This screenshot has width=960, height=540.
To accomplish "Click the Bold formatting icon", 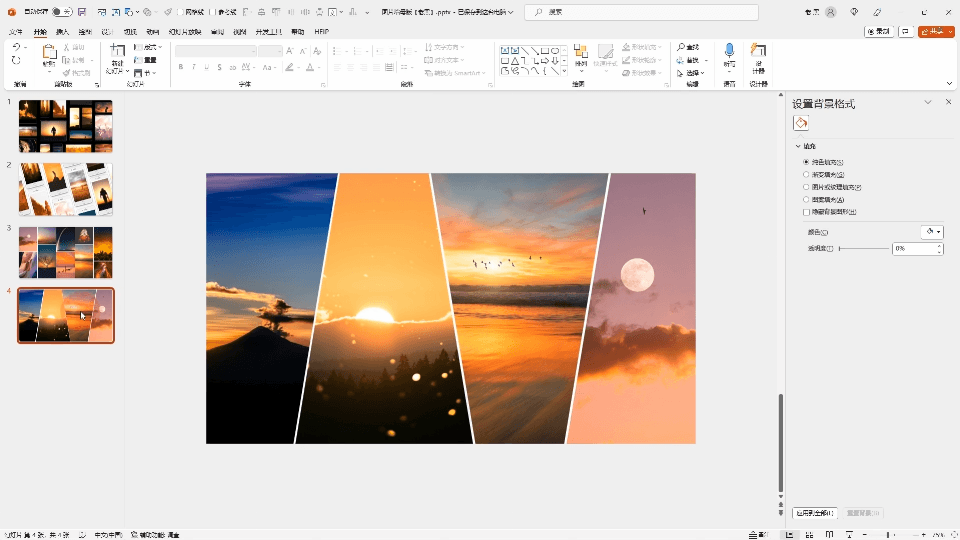I will pyautogui.click(x=181, y=68).
